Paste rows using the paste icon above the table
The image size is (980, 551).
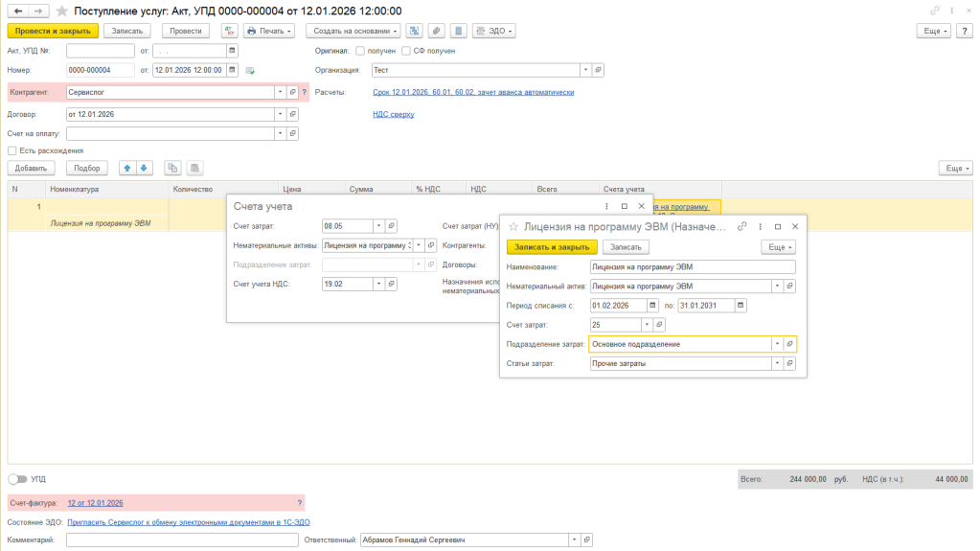tap(195, 169)
